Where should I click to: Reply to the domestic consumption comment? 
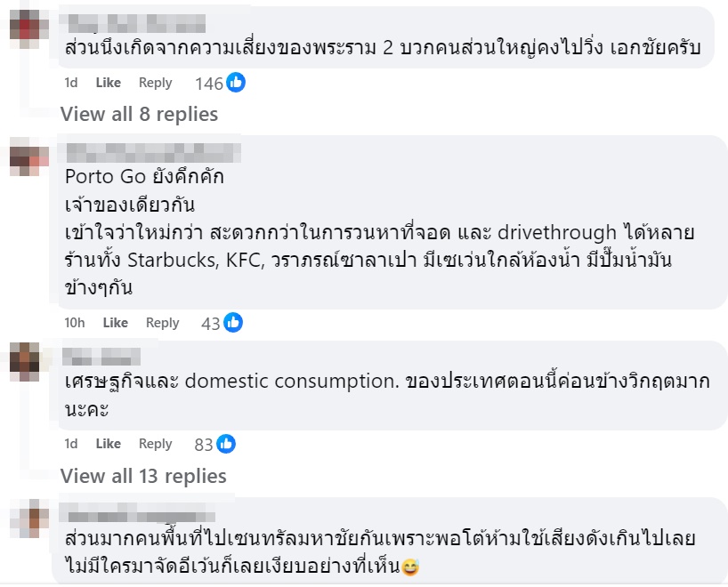point(155,444)
